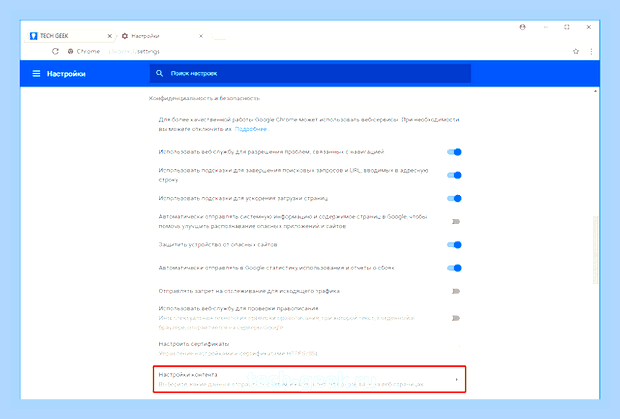Image resolution: width=620 pixels, height=419 pixels.
Task: Open the Подробнее link
Action: [x=251, y=129]
